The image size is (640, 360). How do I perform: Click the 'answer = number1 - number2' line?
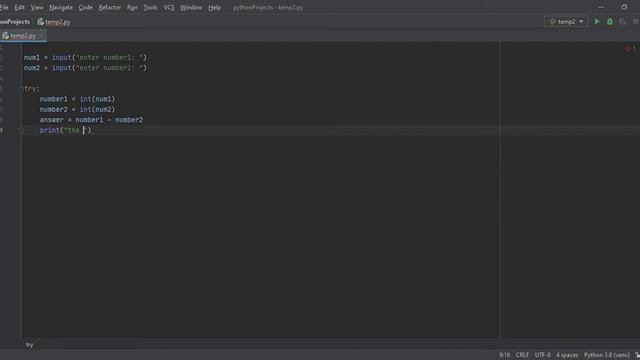click(91, 120)
